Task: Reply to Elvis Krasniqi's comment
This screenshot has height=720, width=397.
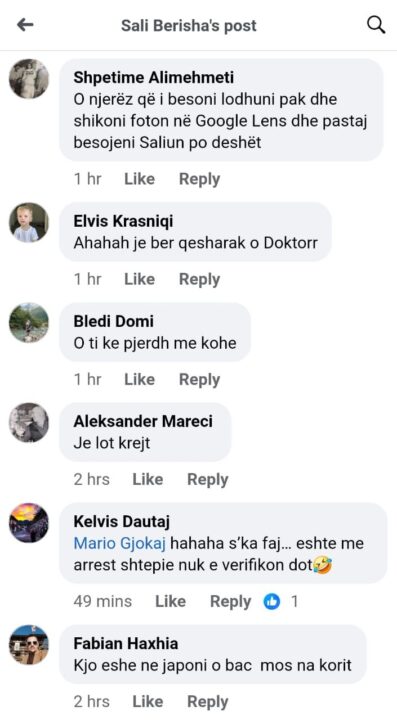Action: point(200,279)
